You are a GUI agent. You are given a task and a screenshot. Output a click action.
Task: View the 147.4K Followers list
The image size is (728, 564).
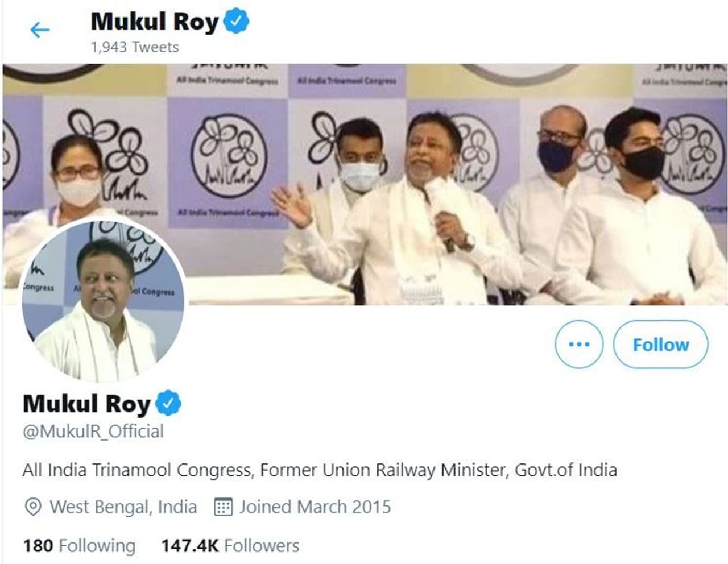point(230,546)
